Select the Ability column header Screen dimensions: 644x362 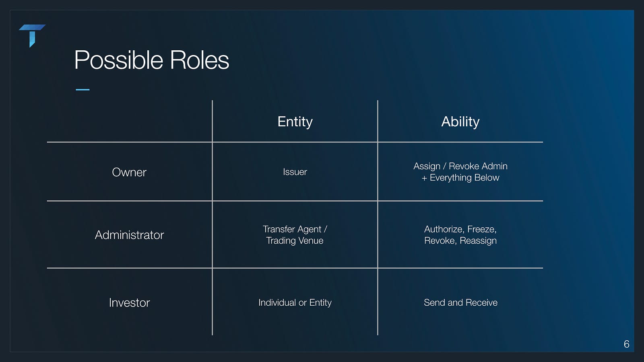460,121
